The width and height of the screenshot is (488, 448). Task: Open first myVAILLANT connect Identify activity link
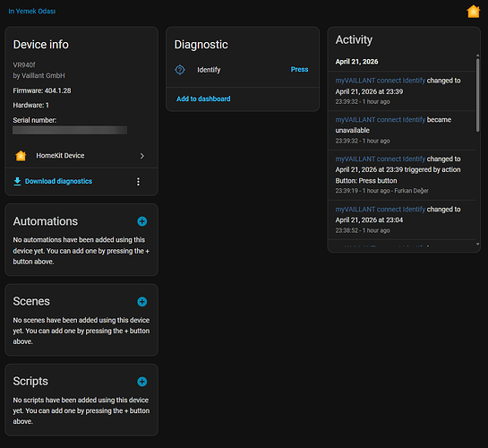tap(380, 81)
